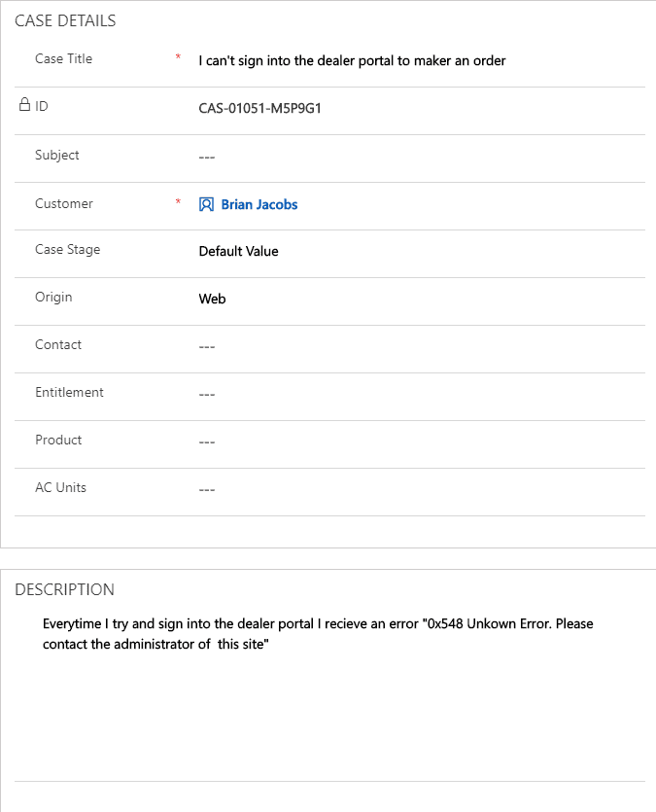Click the CASE DETAILS section header

(65, 20)
